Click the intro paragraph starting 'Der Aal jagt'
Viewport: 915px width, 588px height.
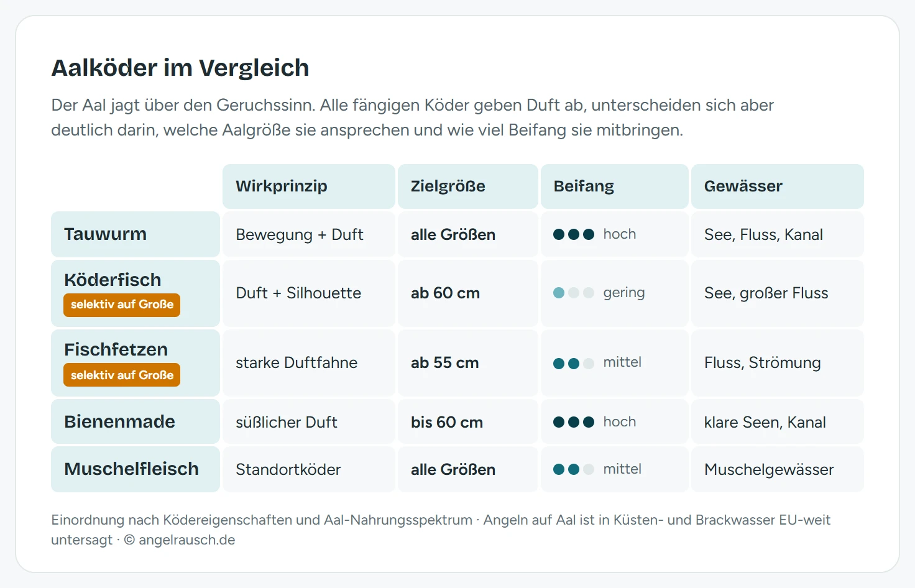click(412, 117)
